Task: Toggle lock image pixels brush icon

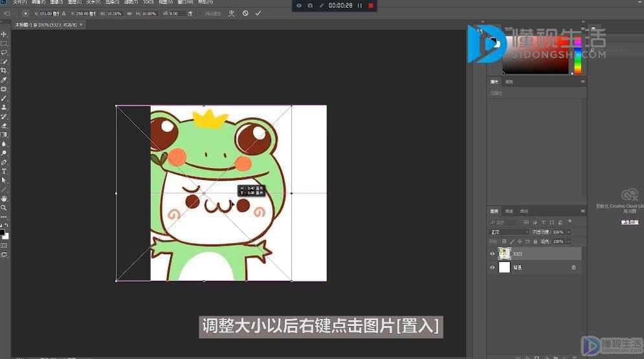Action: click(x=512, y=242)
